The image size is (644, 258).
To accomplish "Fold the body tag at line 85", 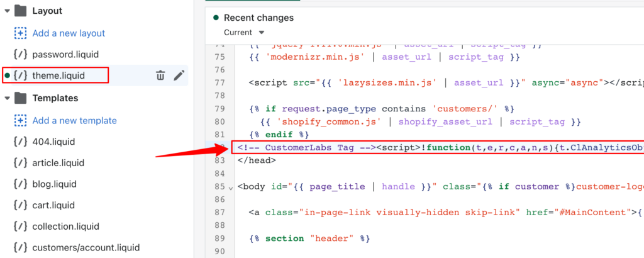I will (x=230, y=188).
